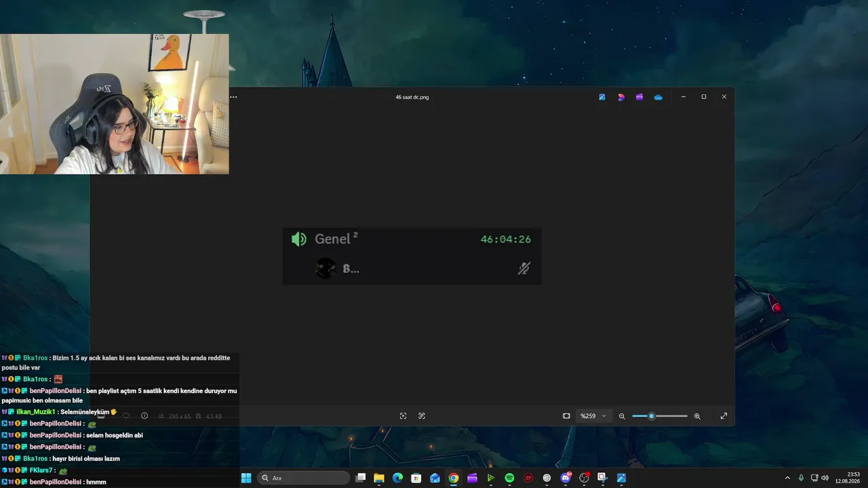
Task: Open Spotify from the taskbar
Action: click(x=509, y=478)
